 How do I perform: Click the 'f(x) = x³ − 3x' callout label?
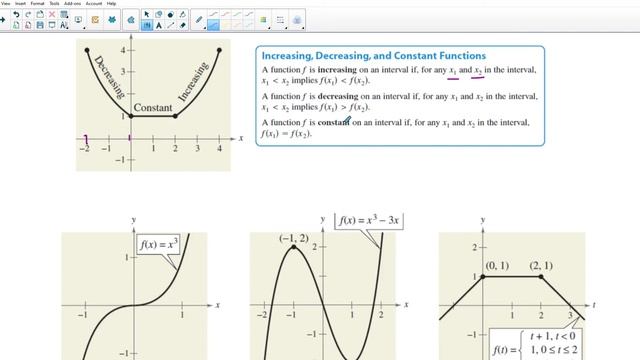coord(369,220)
